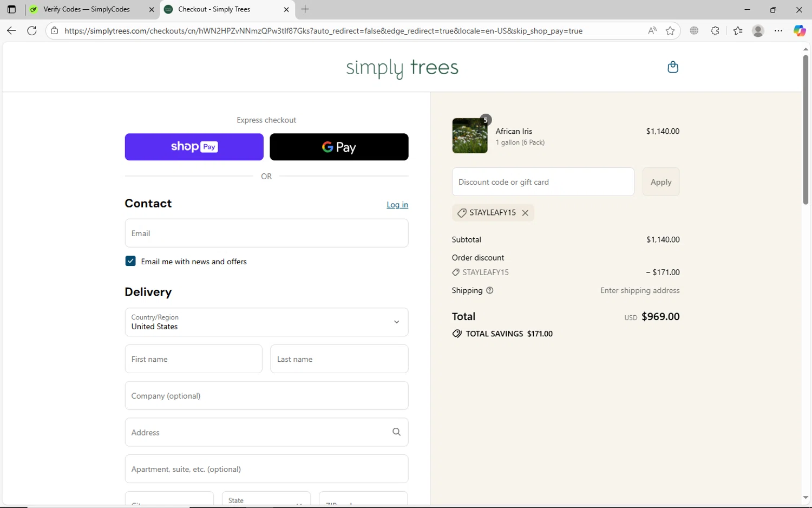Focus the Last name field
This screenshot has height=508, width=812.
339,359
